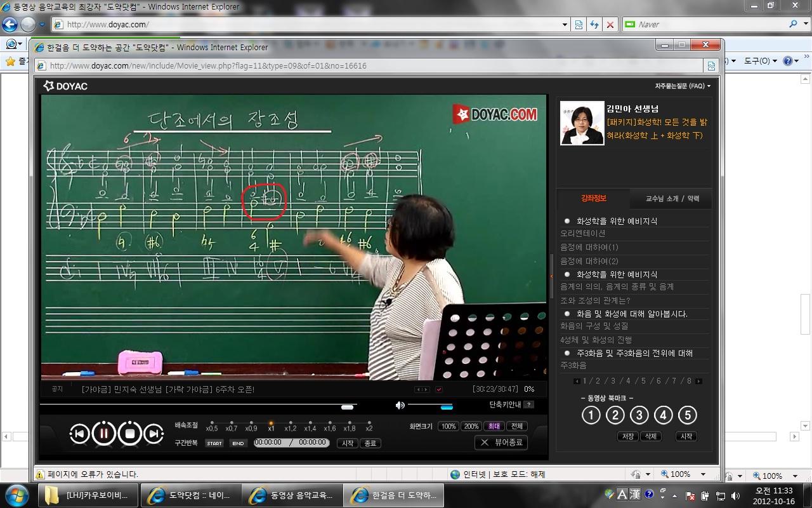The width and height of the screenshot is (812, 508).
Task: Open lecture 조와 조성의 관계는?
Action: point(595,300)
